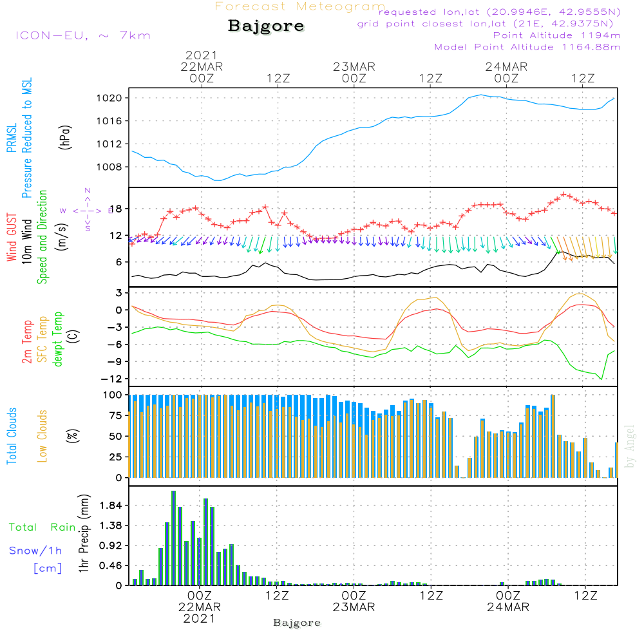Click the '12' wind speed axis value
The width and height of the screenshot is (644, 644).
(x=116, y=236)
